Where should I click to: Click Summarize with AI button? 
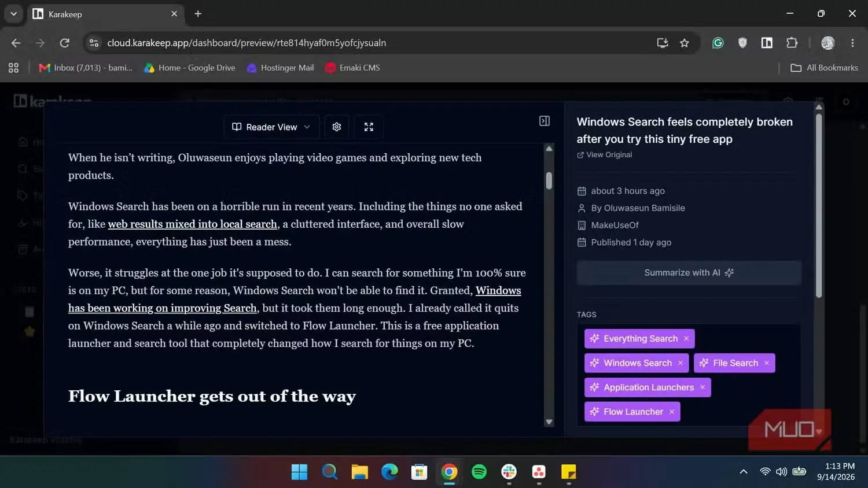pyautogui.click(x=689, y=273)
